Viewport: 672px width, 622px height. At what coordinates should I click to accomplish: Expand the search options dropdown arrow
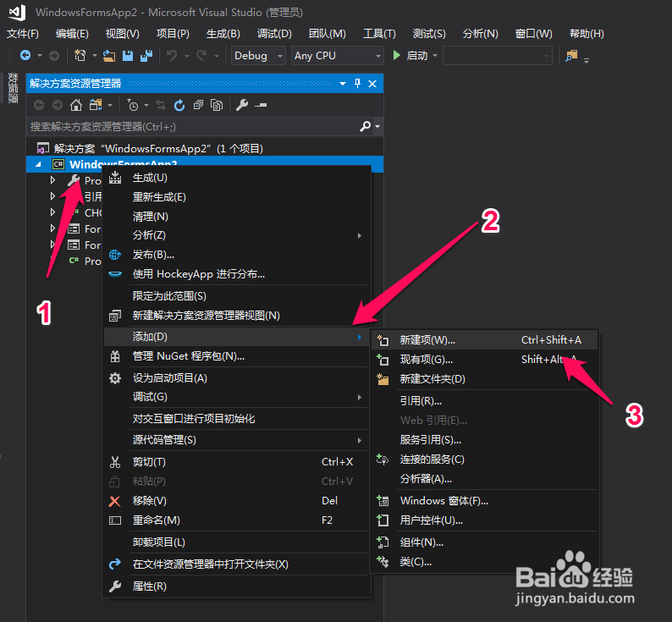[x=377, y=126]
